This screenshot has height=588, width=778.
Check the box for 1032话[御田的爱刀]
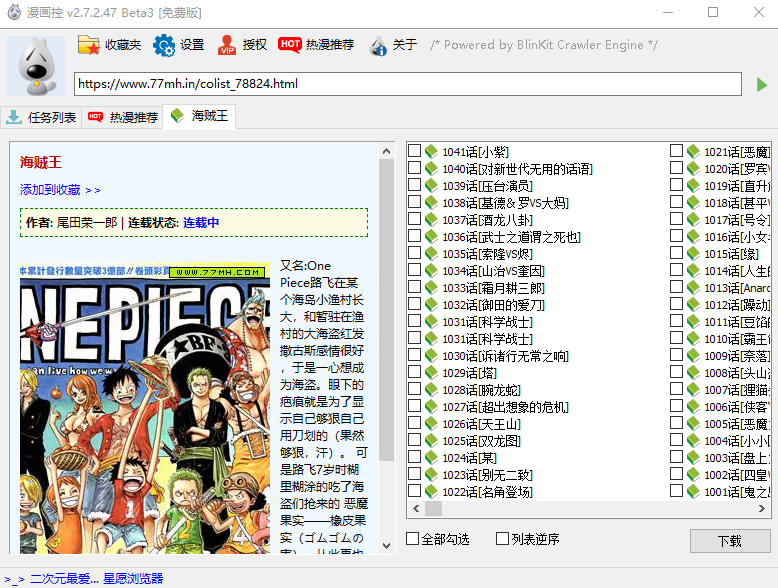click(x=414, y=303)
